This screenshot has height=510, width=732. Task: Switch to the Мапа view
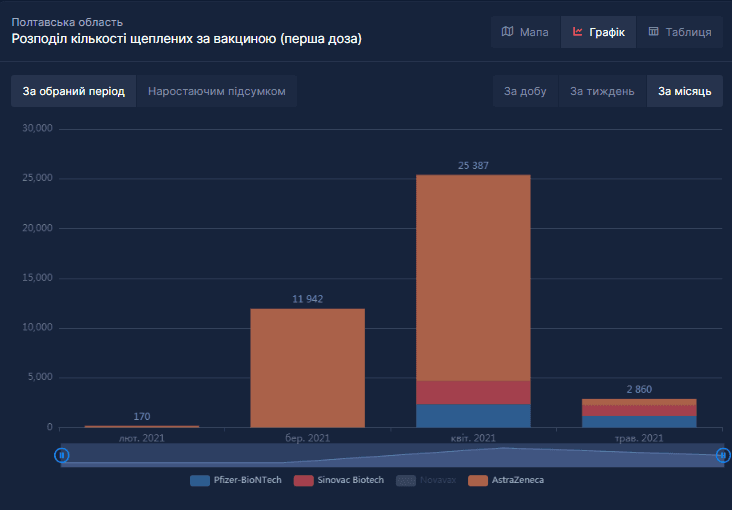click(526, 32)
